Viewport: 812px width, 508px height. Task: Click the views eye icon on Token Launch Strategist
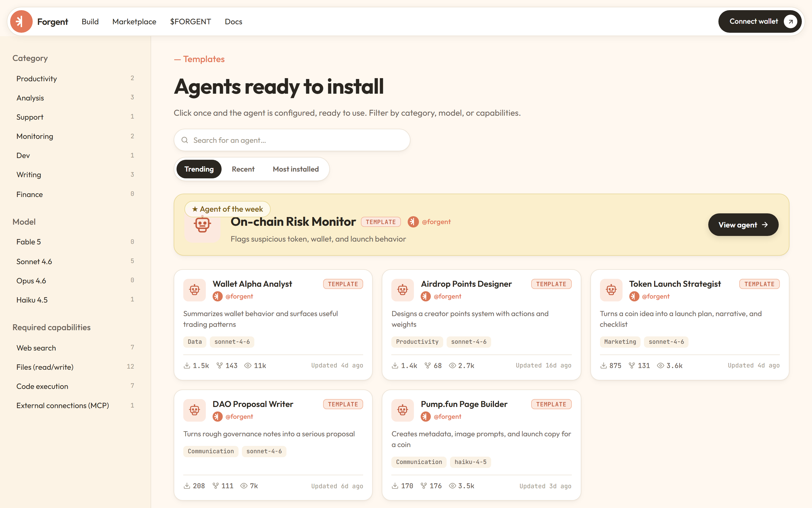(660, 365)
